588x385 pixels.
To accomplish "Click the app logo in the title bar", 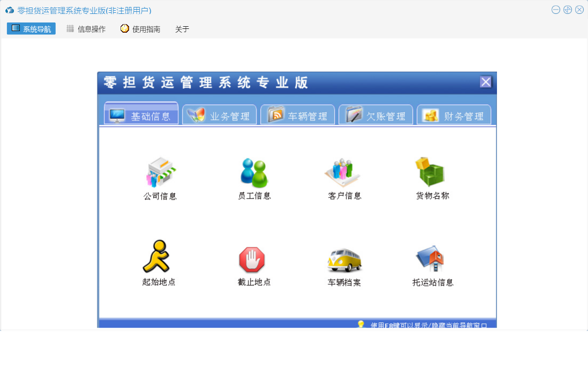I will point(10,10).
